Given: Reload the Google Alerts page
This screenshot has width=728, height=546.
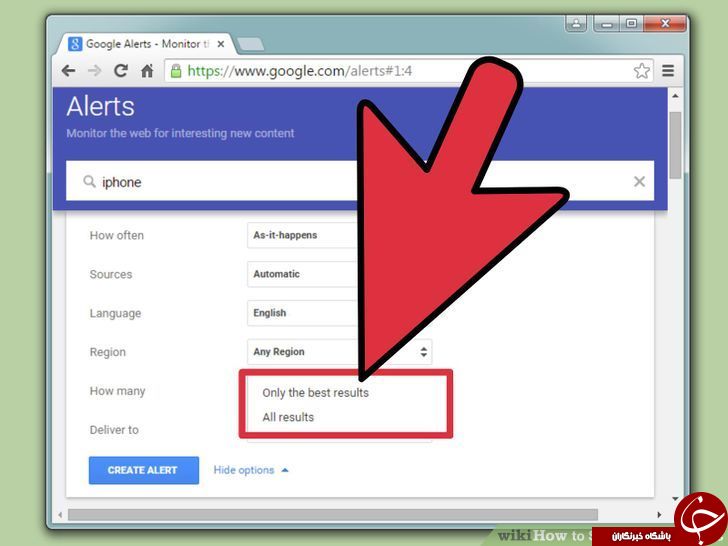Looking at the screenshot, I should 121,71.
